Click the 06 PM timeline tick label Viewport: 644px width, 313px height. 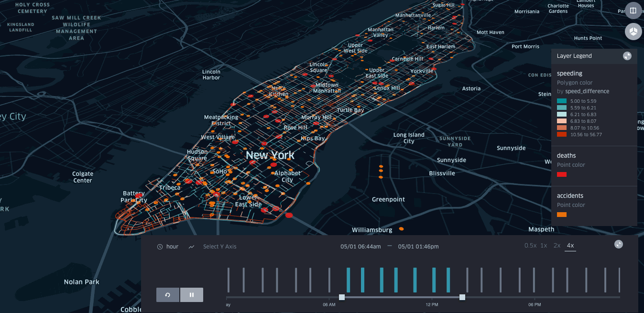[x=535, y=305]
